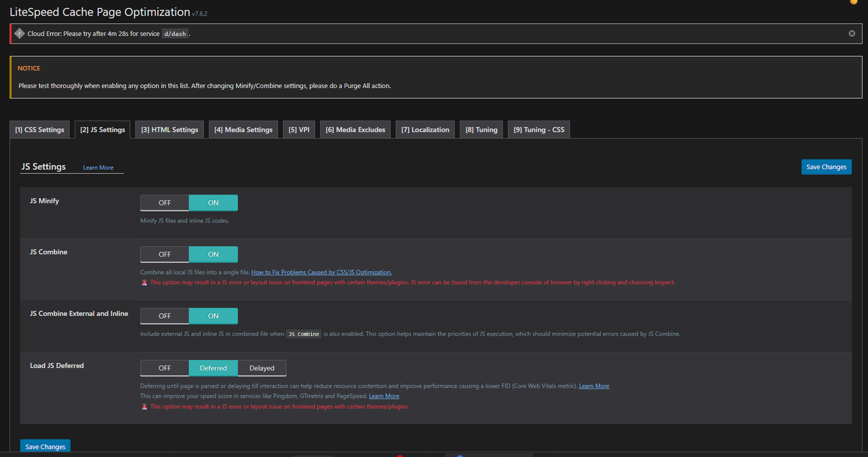
Task: Click the Load JS Deferred label
Action: [57, 365]
